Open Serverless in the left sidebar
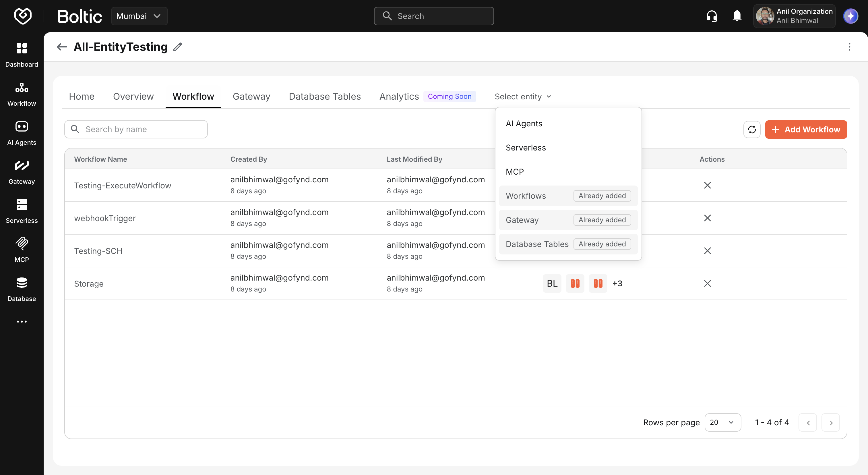This screenshot has width=868, height=475. [x=22, y=211]
